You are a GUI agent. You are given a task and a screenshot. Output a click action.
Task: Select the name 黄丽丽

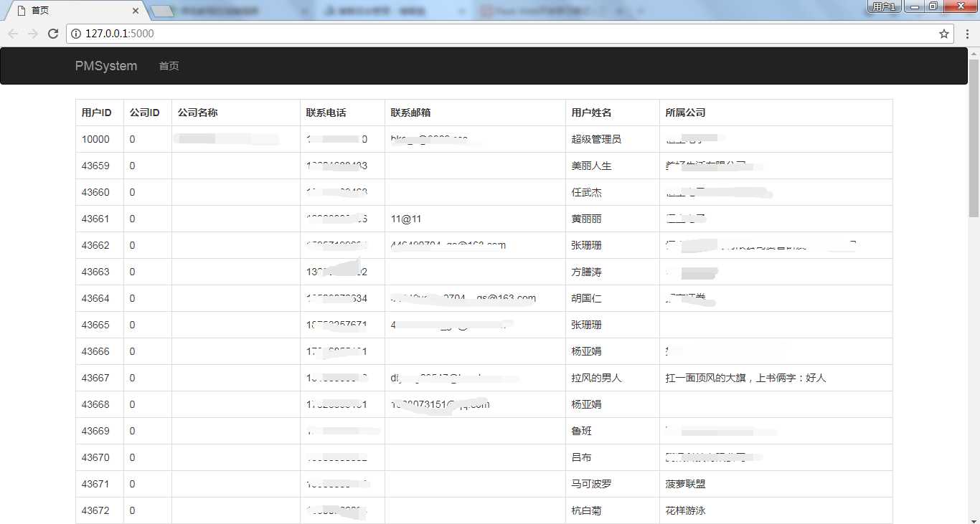point(586,219)
